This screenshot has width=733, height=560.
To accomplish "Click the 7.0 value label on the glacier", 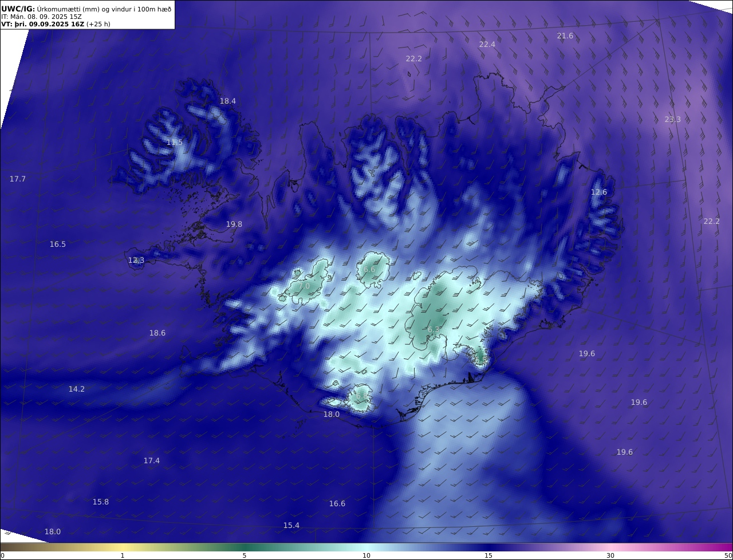I will click(304, 286).
